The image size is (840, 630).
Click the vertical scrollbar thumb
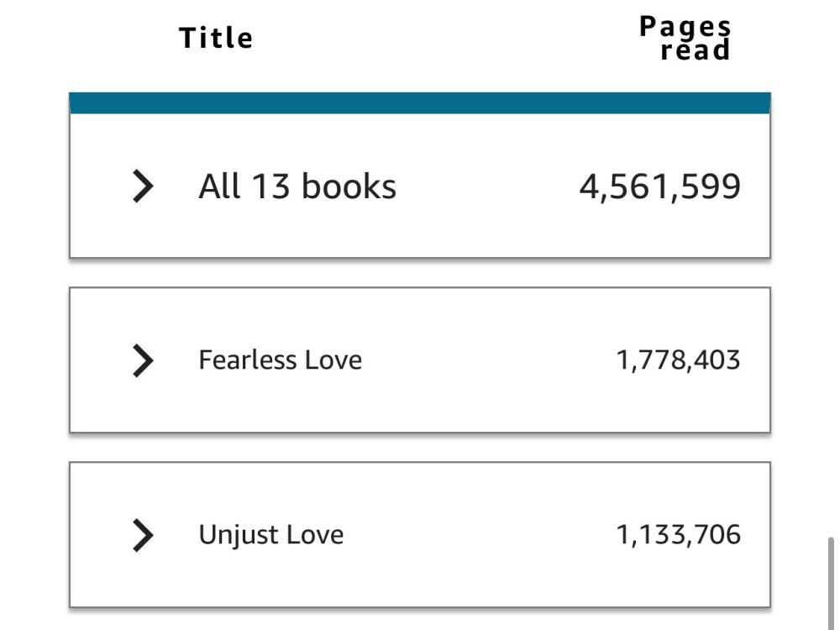pyautogui.click(x=831, y=583)
